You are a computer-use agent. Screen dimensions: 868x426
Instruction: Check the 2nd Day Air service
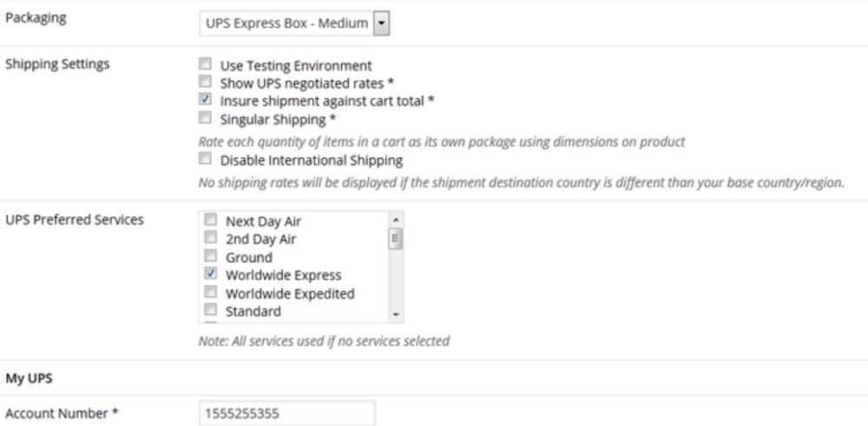211,238
